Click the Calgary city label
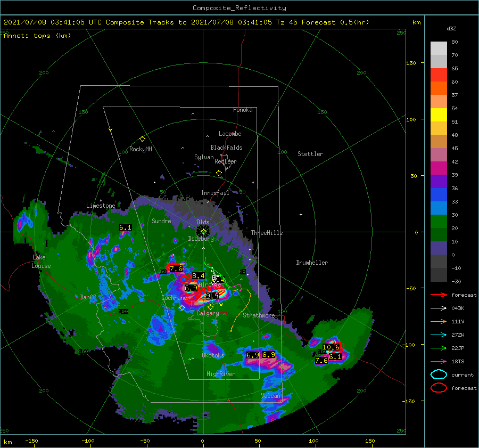This screenshot has width=479, height=448. coord(208,313)
